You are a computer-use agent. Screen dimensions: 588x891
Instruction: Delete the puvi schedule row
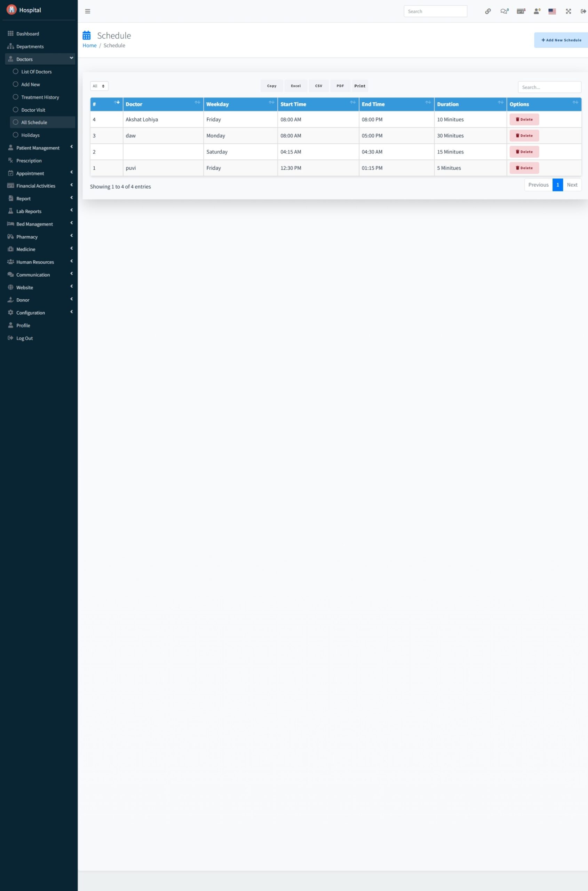click(x=524, y=168)
